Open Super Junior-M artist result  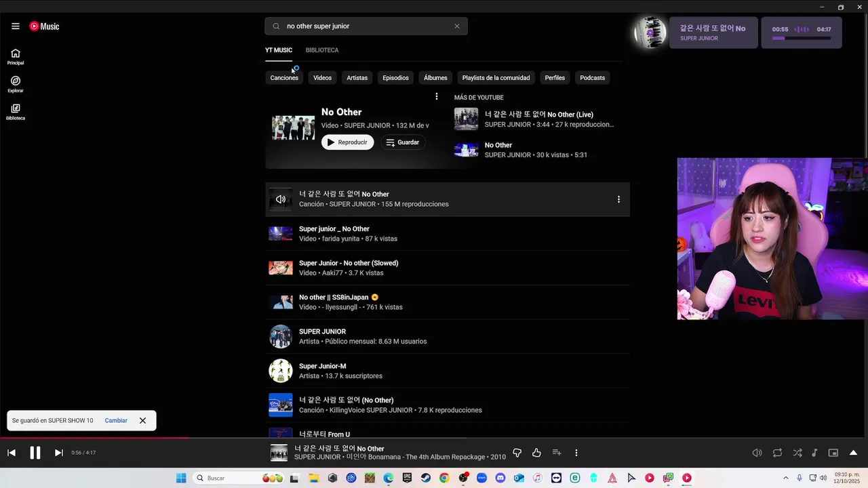[x=448, y=371]
